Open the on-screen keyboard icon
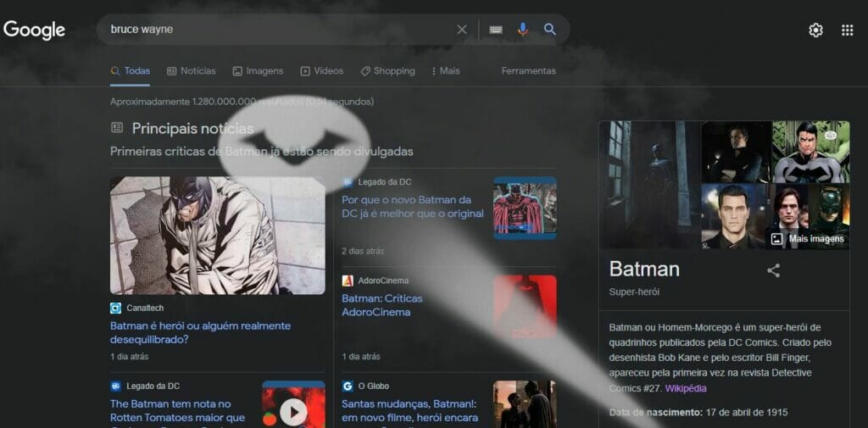The image size is (868, 428). point(496,30)
